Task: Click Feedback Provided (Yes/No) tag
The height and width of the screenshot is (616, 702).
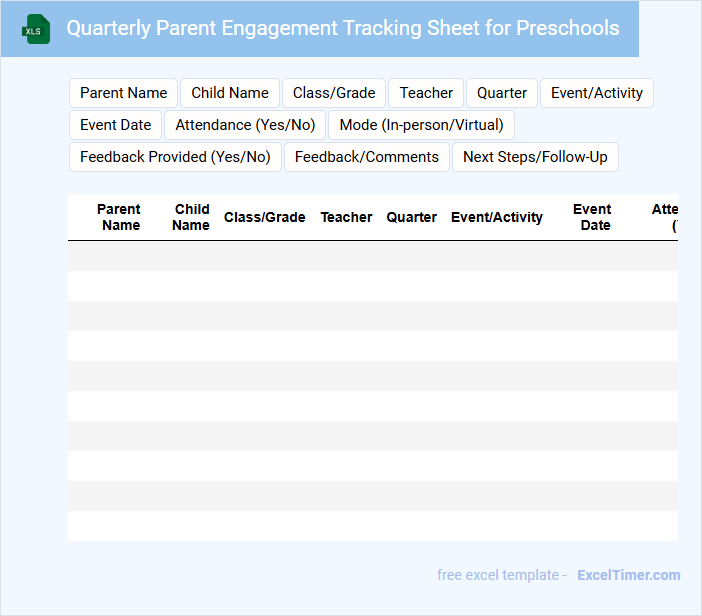Action: pos(175,157)
